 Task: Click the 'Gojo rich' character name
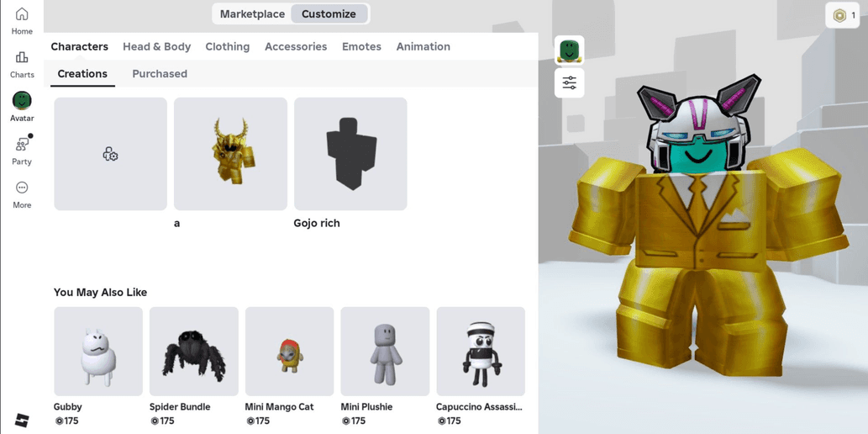[x=317, y=224]
